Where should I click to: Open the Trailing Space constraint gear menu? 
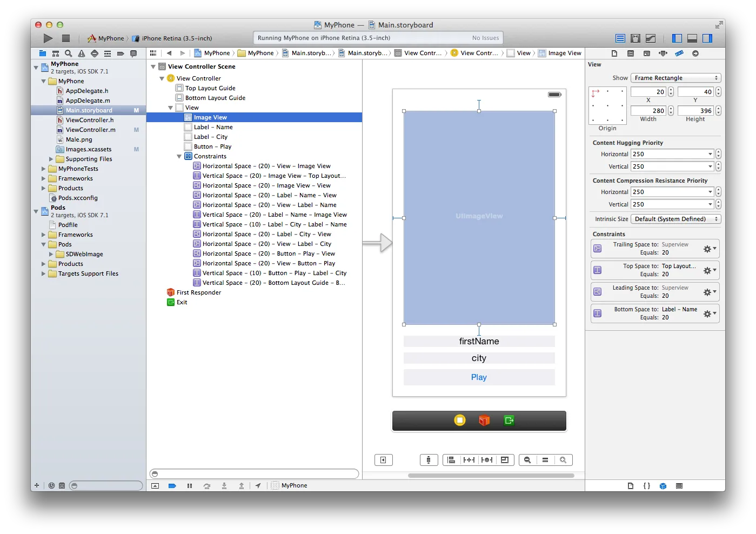[709, 249]
